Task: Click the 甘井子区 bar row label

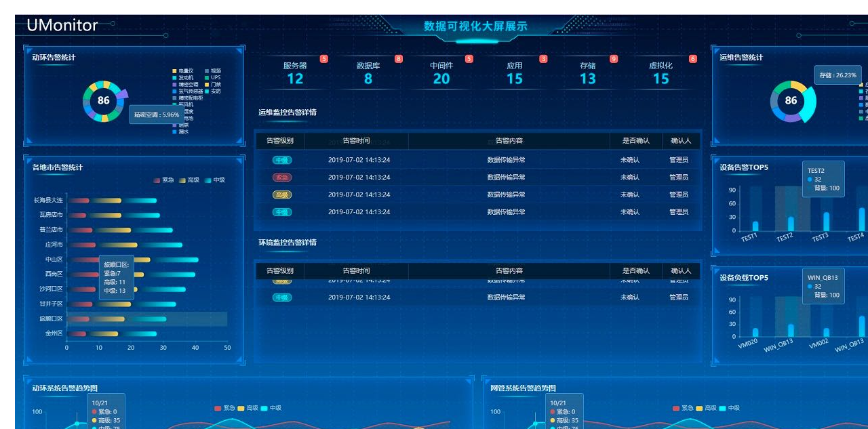Action: click(51, 304)
